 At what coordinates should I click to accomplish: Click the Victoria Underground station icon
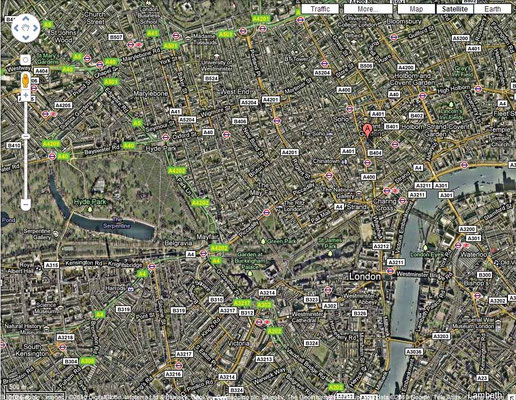(x=259, y=322)
